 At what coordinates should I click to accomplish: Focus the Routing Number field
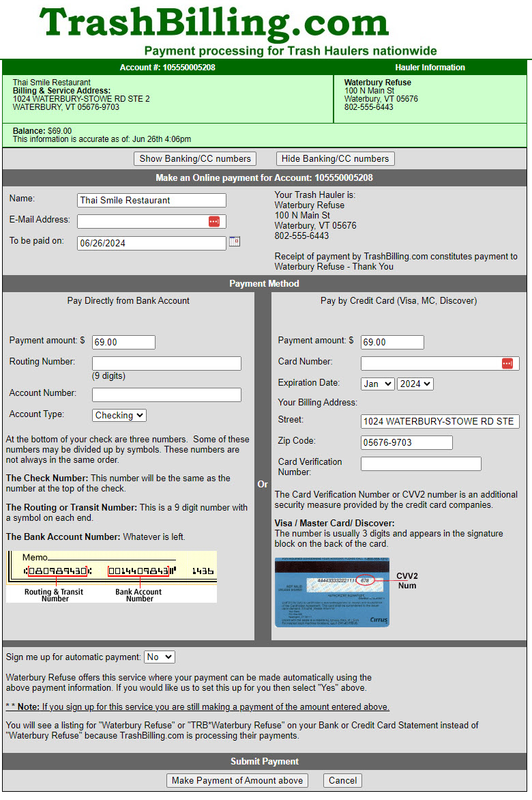(166, 363)
